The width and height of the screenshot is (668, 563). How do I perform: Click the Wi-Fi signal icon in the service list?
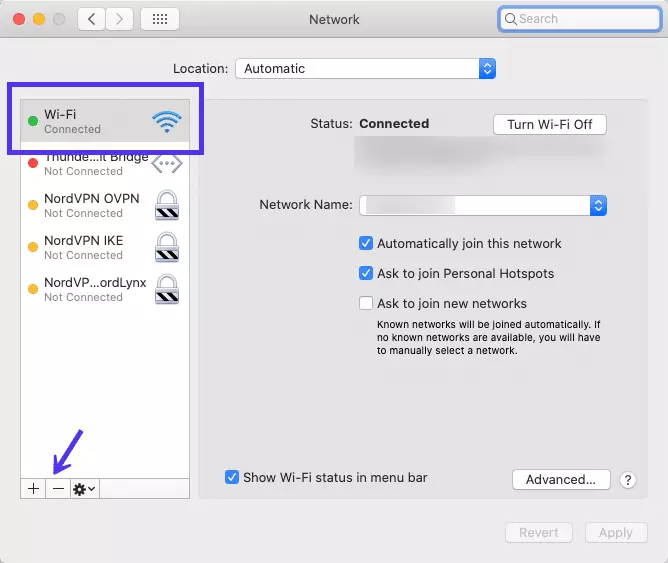(x=167, y=122)
